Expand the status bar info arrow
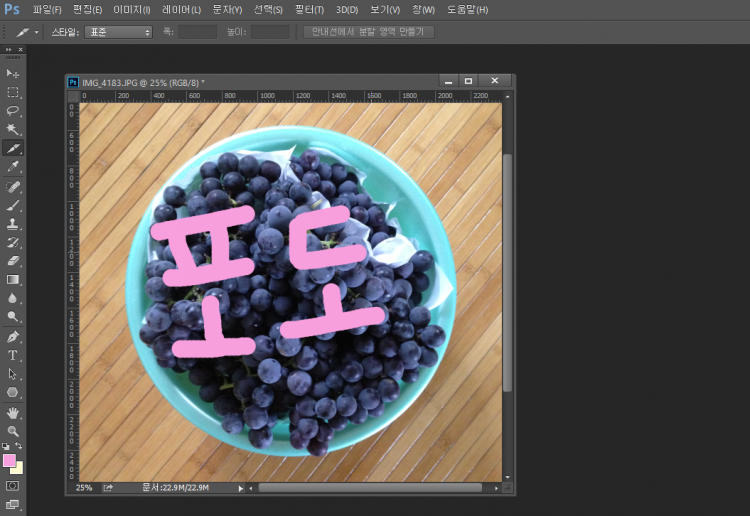Screen dimensions: 750x516 [240, 488]
